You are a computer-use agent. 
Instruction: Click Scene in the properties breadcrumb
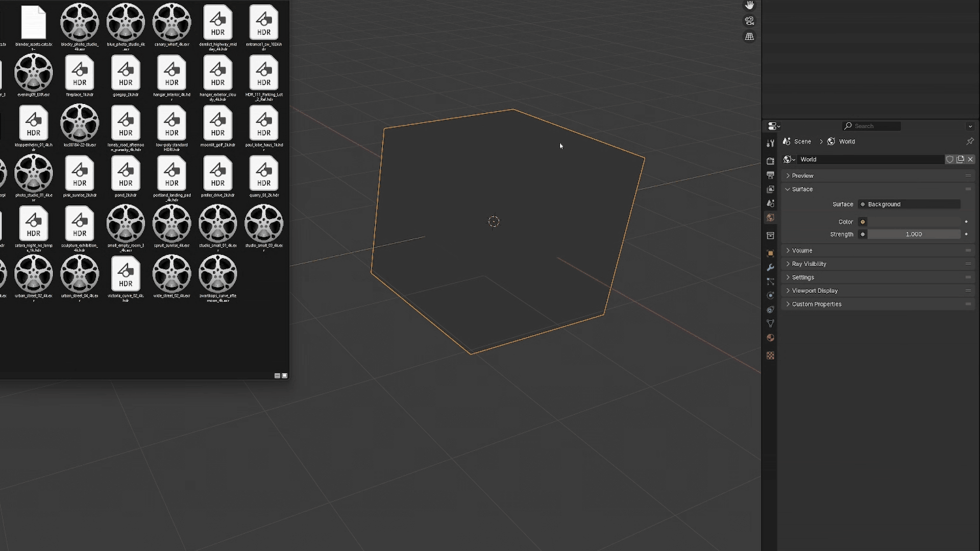802,142
